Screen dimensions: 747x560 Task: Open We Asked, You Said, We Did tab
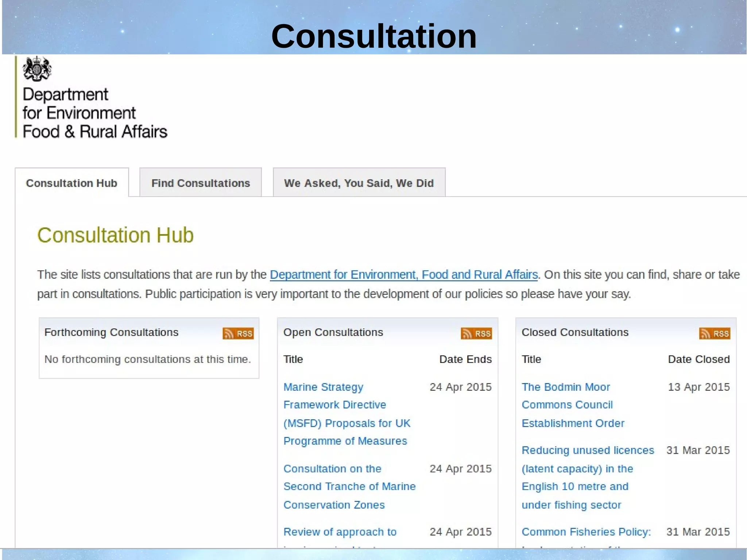point(359,183)
